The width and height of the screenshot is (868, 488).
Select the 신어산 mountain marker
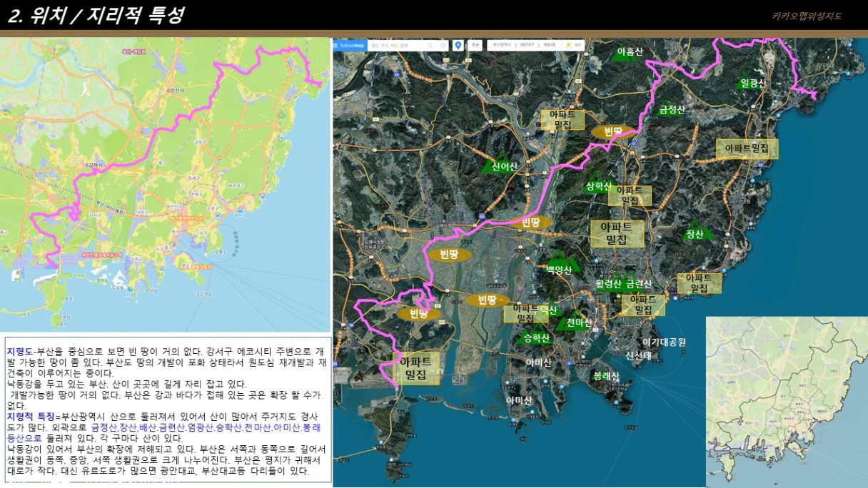click(x=504, y=164)
